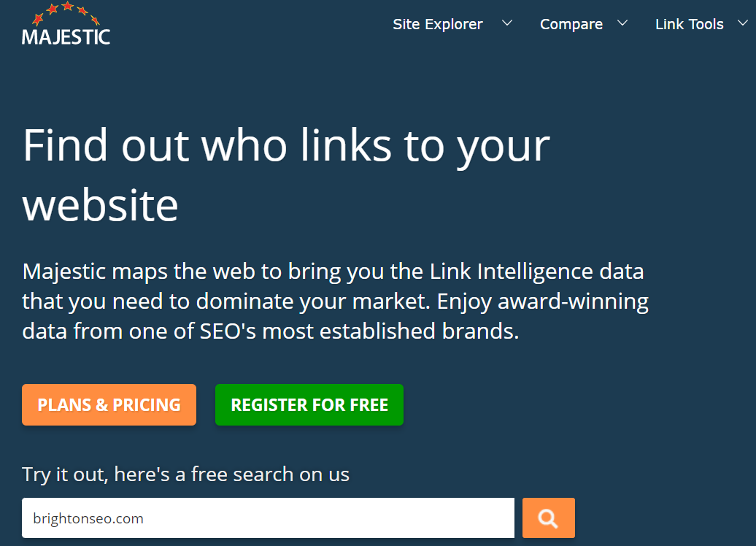Click the 'Try it out' free search label
Image resolution: width=756 pixels, height=546 pixels.
click(185, 474)
